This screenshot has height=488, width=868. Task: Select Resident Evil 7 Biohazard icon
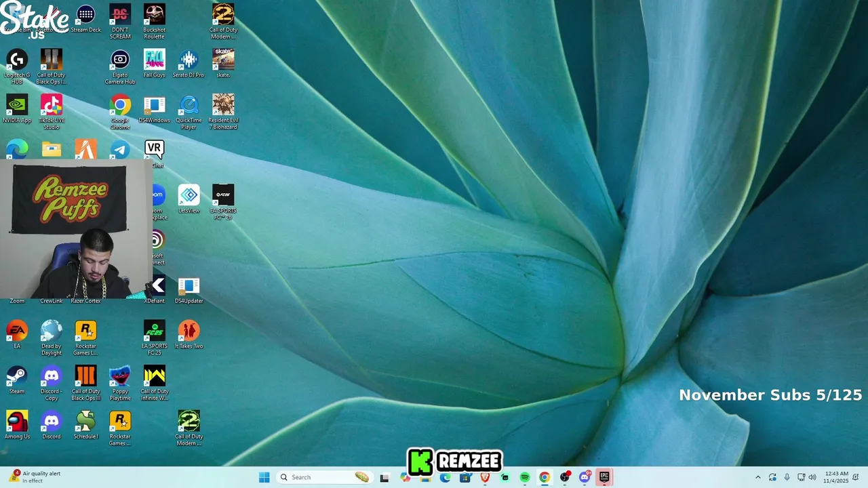223,113
